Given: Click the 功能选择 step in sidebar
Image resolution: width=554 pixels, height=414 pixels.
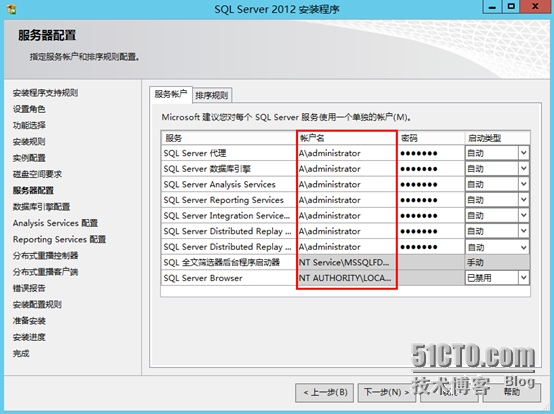Looking at the screenshot, I should (29, 125).
